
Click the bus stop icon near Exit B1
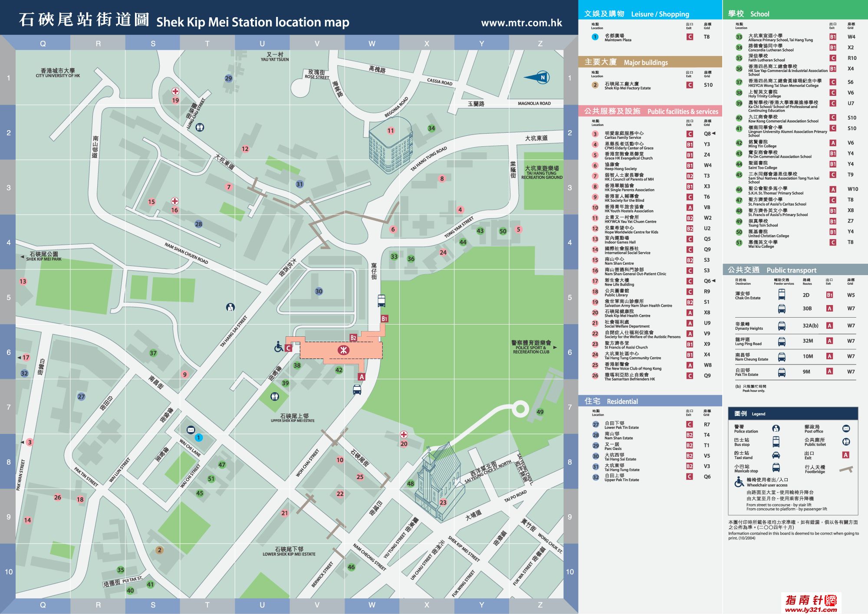tap(381, 300)
